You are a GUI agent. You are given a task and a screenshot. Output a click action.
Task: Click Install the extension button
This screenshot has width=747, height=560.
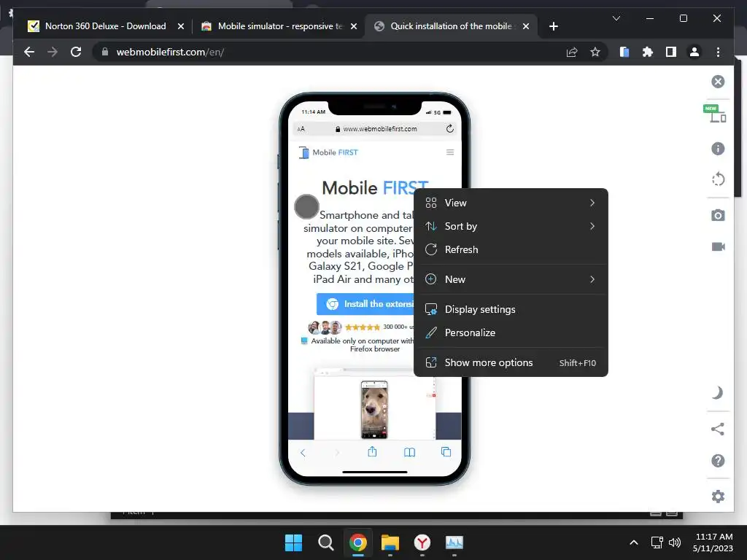[x=365, y=304]
